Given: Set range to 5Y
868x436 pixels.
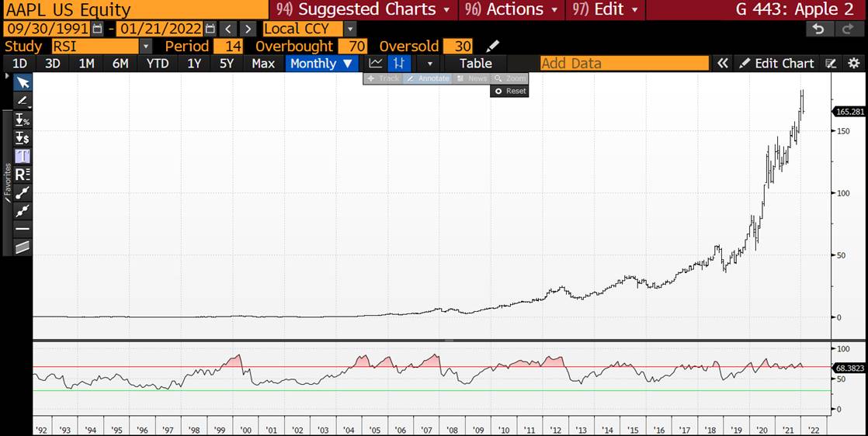Looking at the screenshot, I should (x=227, y=64).
